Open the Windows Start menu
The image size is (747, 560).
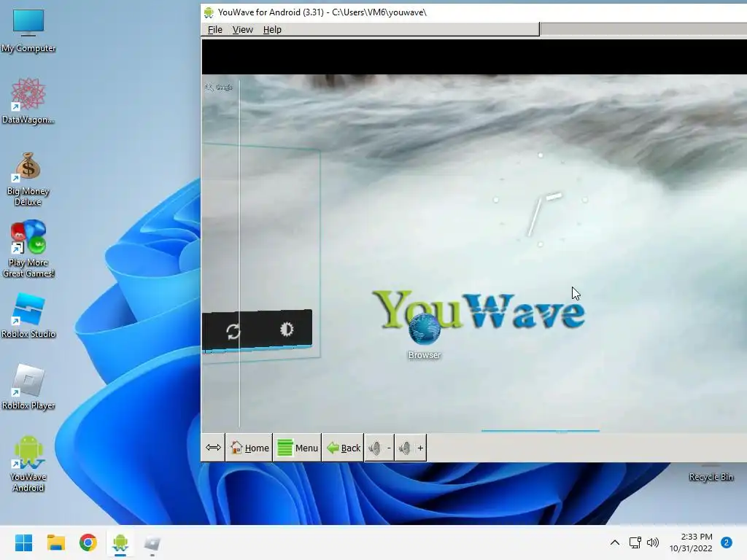[x=23, y=542]
